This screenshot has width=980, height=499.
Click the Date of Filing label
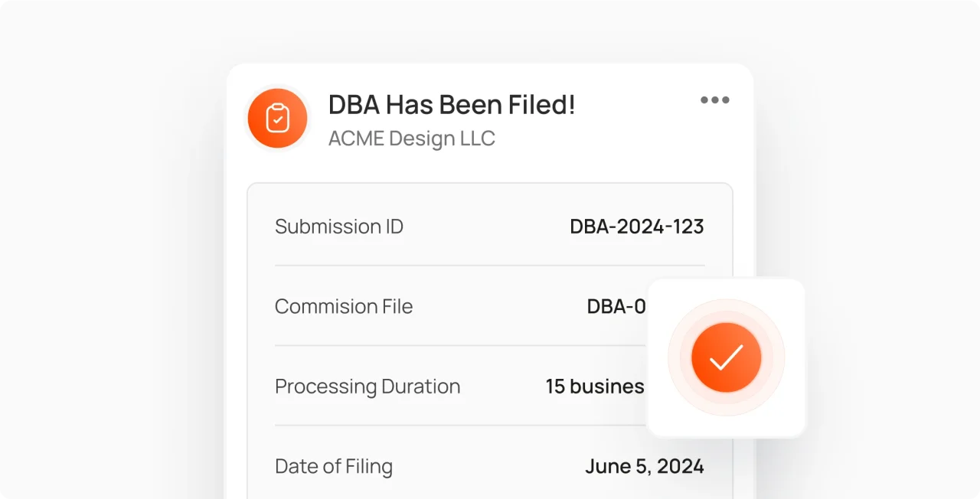(334, 466)
